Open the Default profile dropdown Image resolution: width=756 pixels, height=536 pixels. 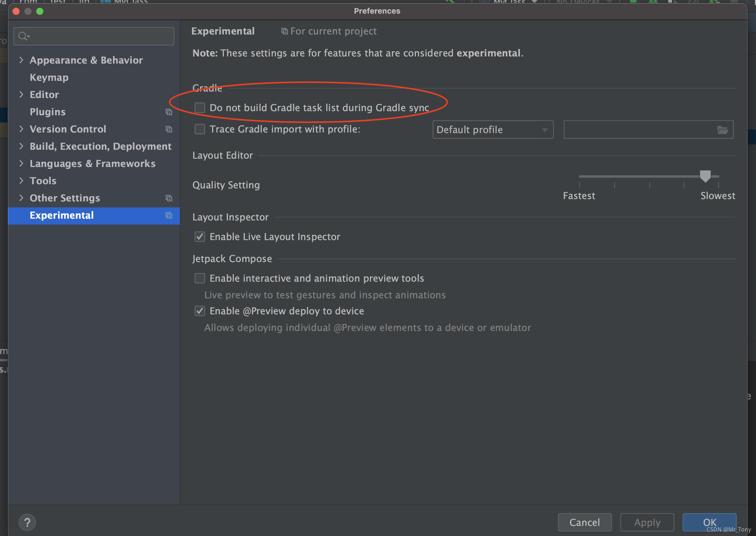tap(493, 130)
